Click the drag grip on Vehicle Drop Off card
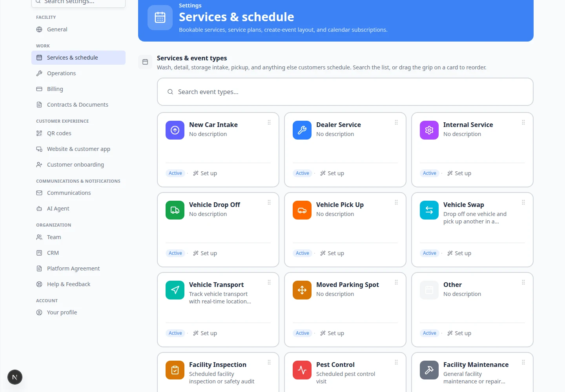Viewport: 565px width, 392px height. click(x=269, y=202)
